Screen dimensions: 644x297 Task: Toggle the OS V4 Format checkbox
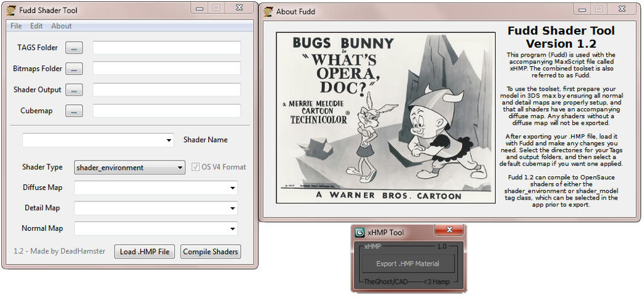(x=196, y=167)
